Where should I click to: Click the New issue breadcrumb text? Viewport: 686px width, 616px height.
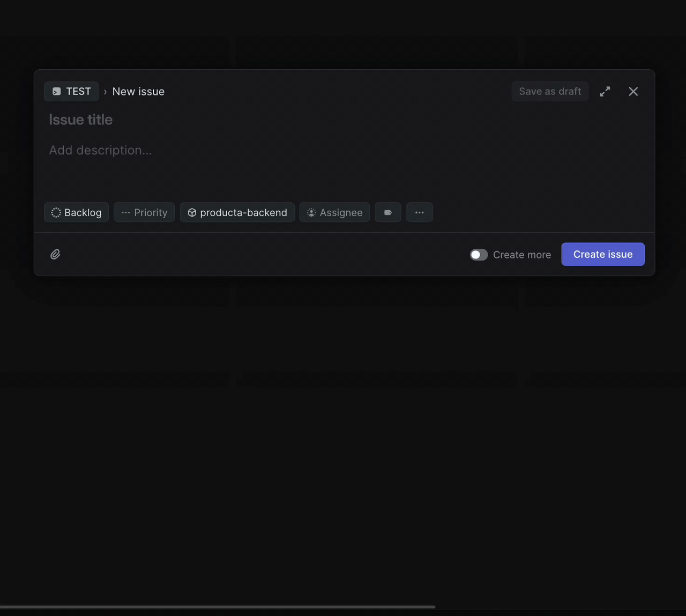(138, 92)
